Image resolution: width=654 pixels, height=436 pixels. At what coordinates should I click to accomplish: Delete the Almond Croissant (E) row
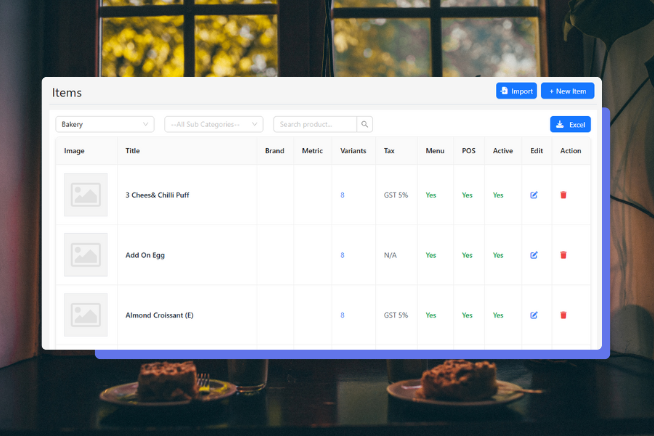(563, 315)
